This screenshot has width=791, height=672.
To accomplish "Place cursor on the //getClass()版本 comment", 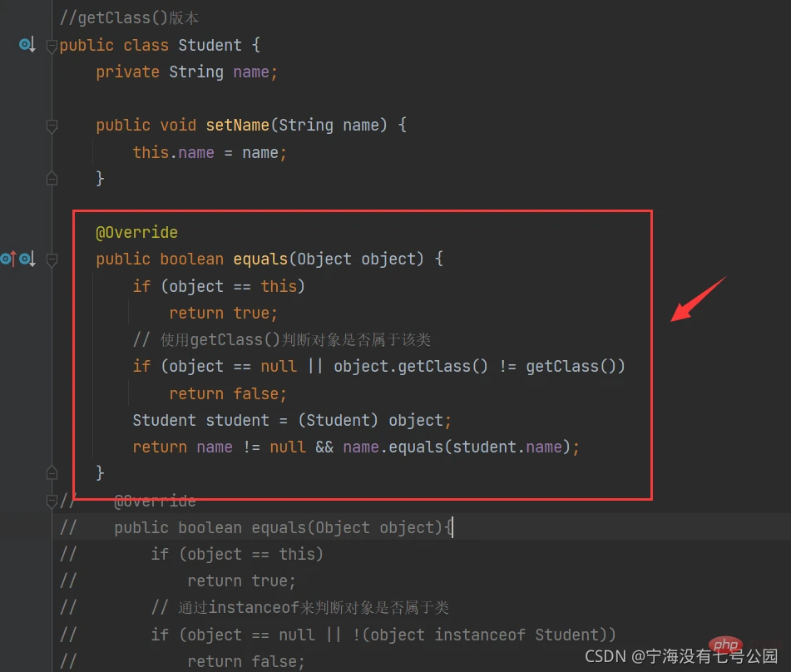I will point(129,17).
